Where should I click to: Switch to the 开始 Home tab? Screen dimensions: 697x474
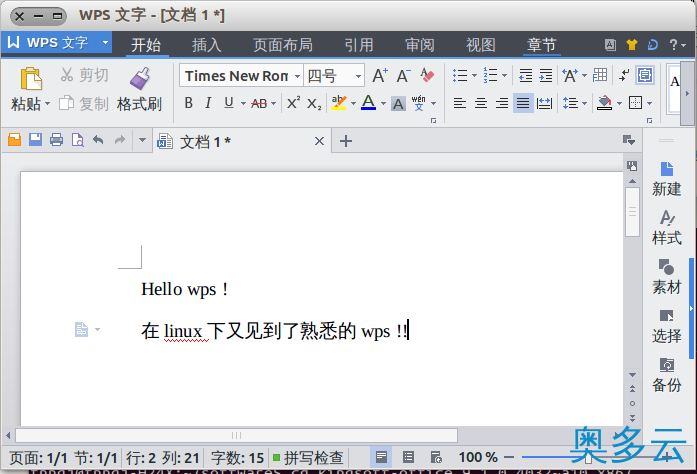coord(146,45)
